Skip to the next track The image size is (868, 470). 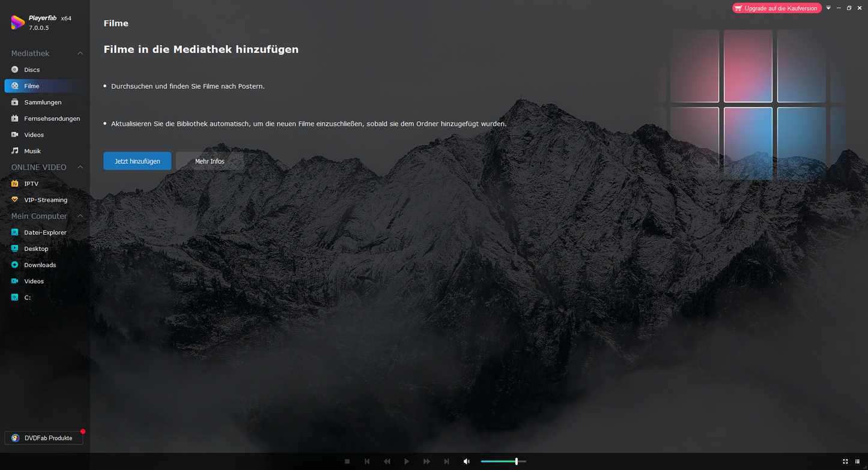(x=446, y=462)
